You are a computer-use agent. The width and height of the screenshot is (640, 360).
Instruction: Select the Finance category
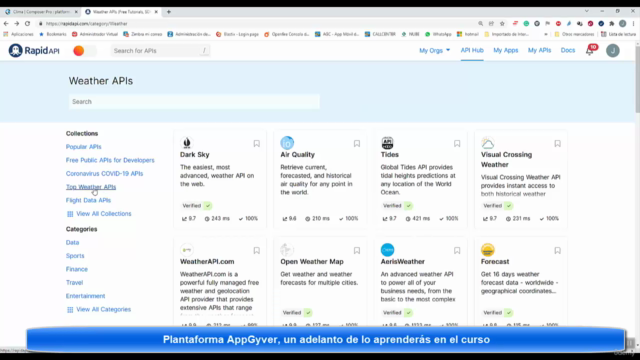pos(77,269)
